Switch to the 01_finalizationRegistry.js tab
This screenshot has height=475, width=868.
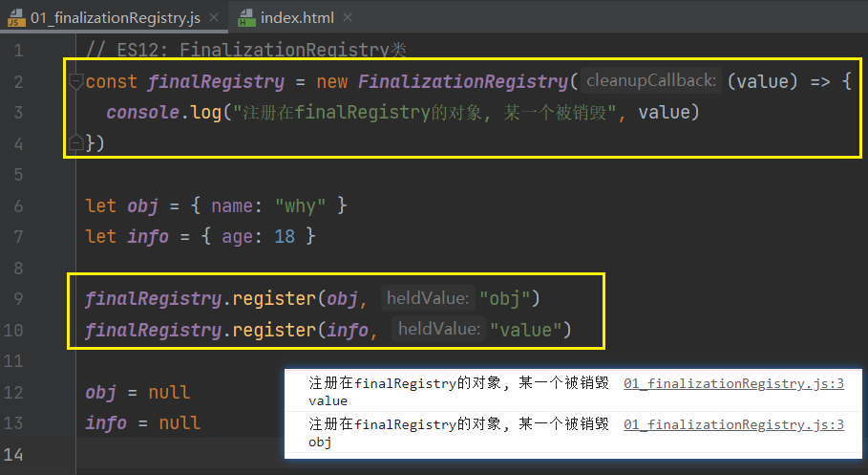pos(116,18)
